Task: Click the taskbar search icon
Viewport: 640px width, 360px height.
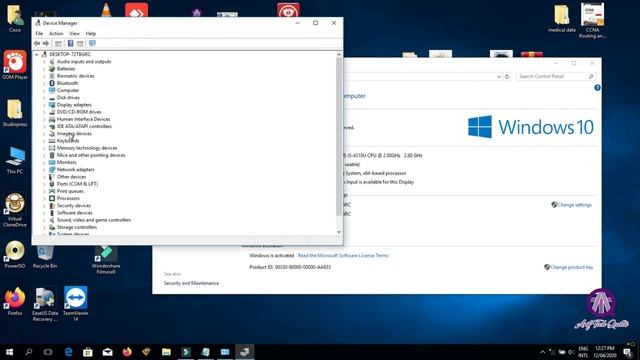Action: coord(29,352)
